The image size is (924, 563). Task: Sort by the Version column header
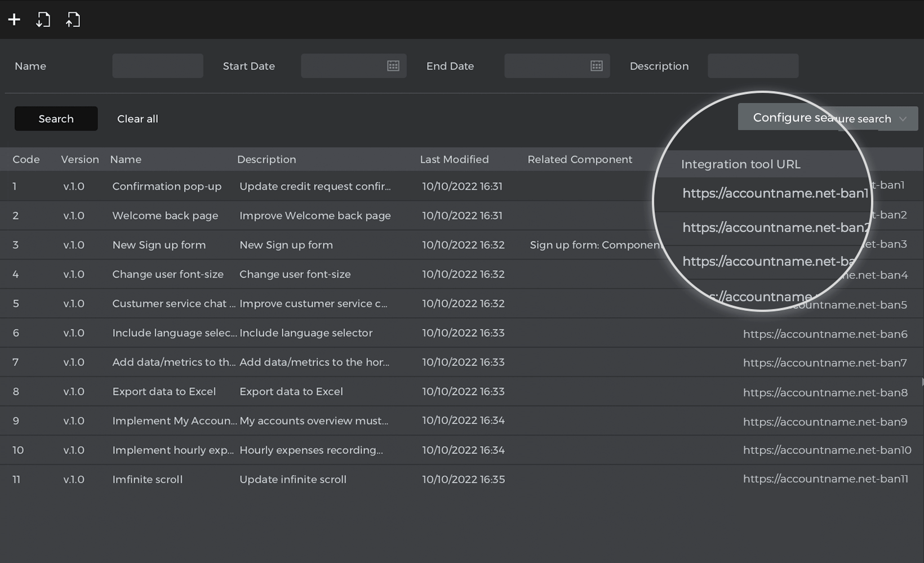click(79, 159)
